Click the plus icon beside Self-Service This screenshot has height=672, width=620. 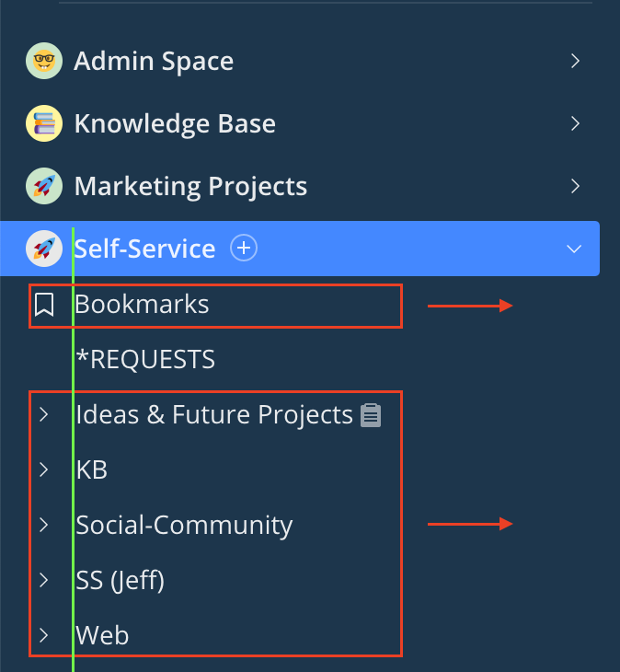(244, 248)
